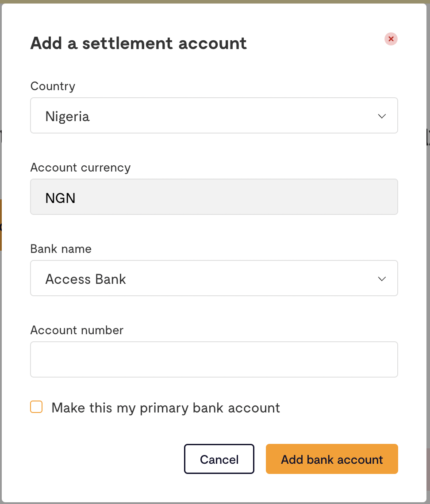The image size is (430, 504).
Task: Submit with the Add bank account button
Action: pyautogui.click(x=332, y=458)
